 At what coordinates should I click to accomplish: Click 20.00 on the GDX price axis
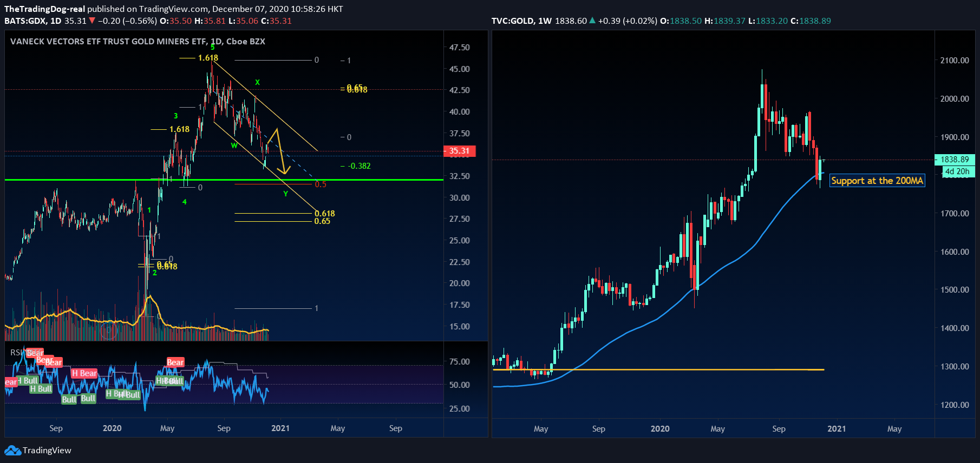point(460,283)
